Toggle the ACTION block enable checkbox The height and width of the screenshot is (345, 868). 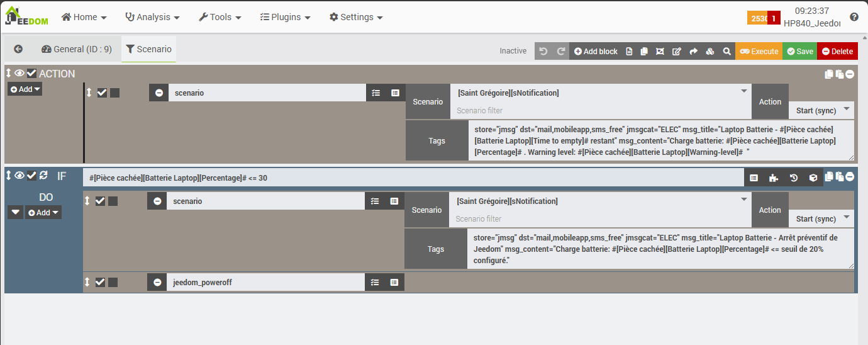point(31,74)
